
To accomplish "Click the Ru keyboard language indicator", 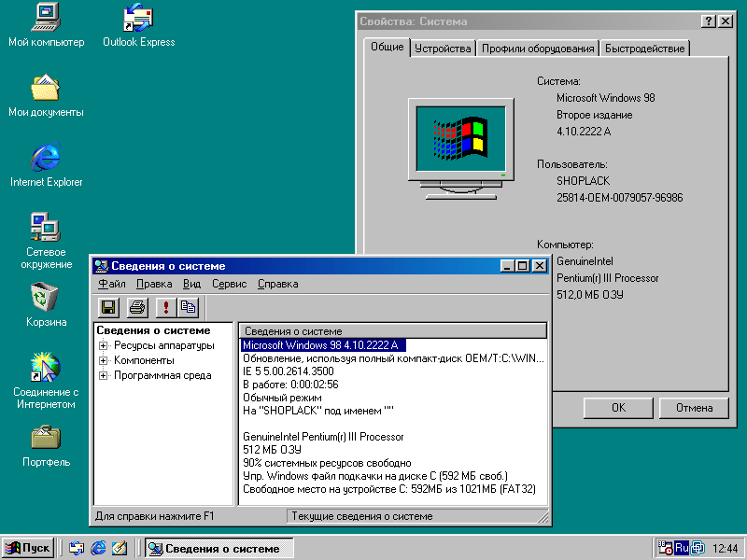I will 682,548.
